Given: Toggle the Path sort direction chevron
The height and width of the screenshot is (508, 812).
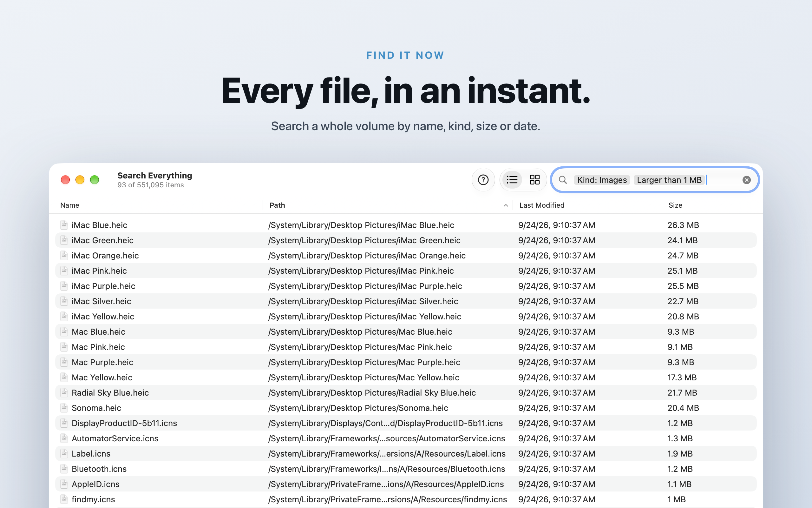Looking at the screenshot, I should tap(506, 205).
